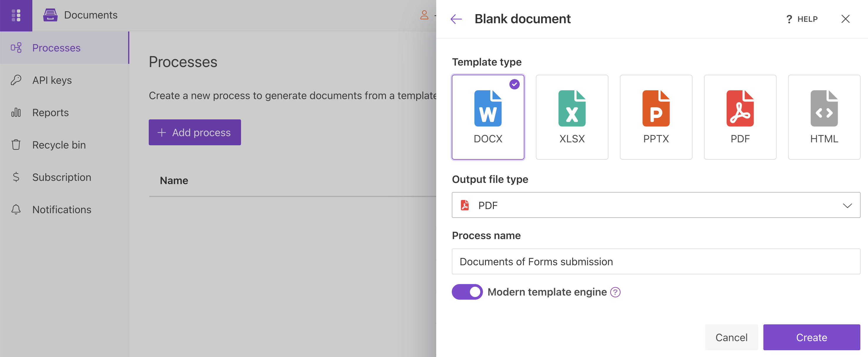This screenshot has height=357, width=868.
Task: Toggle the Modern template engine switch
Action: (467, 292)
